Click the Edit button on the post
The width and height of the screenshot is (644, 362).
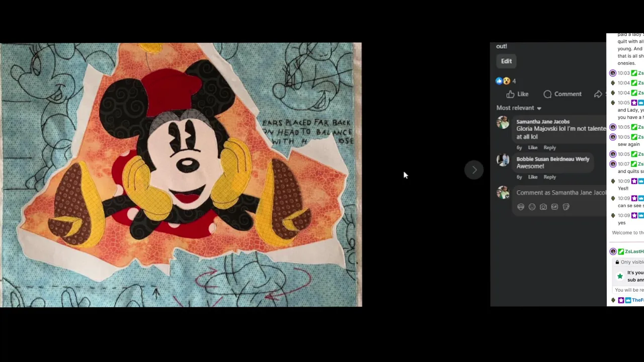506,61
